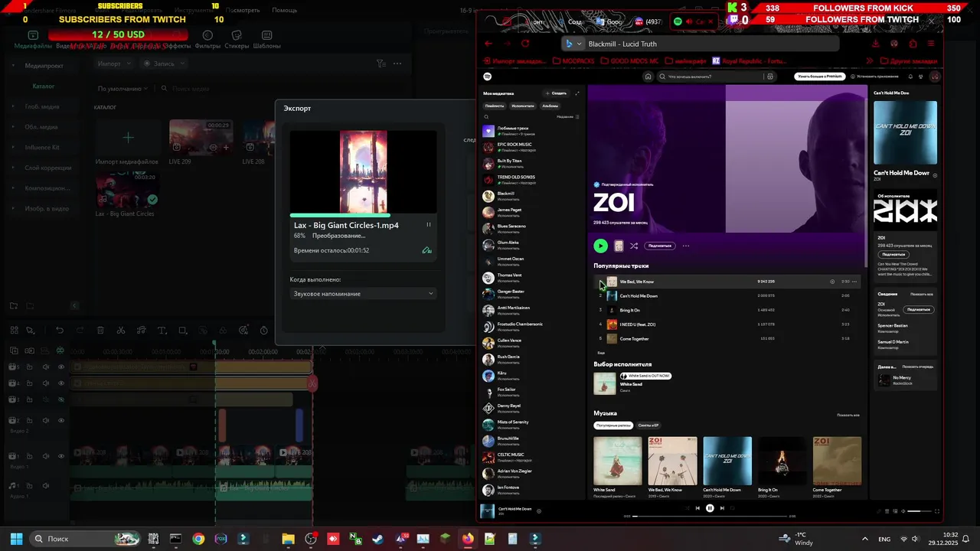Open Шаблоны tab in Filmora toolbar
This screenshot has height=551, width=980.
[x=266, y=41]
